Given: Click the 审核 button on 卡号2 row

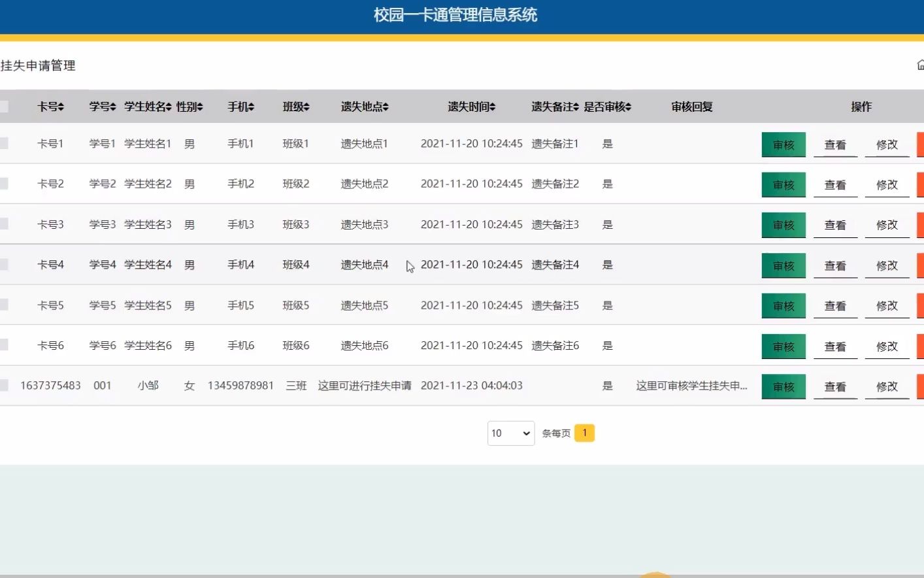Looking at the screenshot, I should pyautogui.click(x=783, y=184).
